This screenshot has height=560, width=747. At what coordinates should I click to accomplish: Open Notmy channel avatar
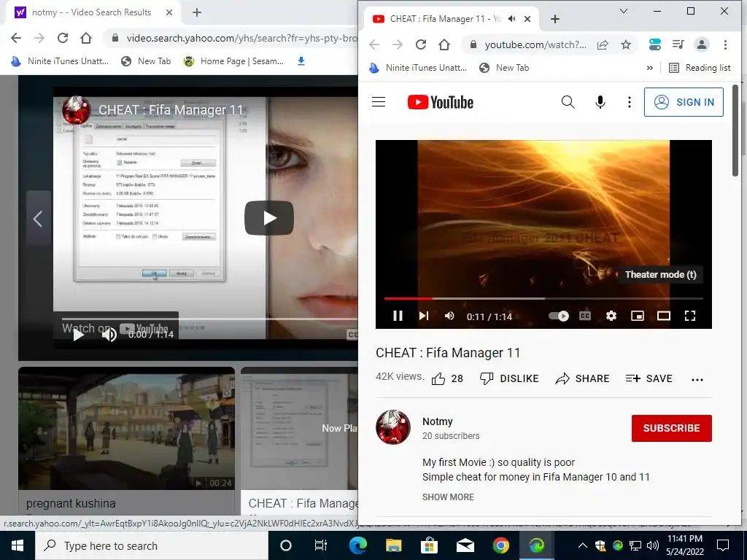tap(393, 427)
